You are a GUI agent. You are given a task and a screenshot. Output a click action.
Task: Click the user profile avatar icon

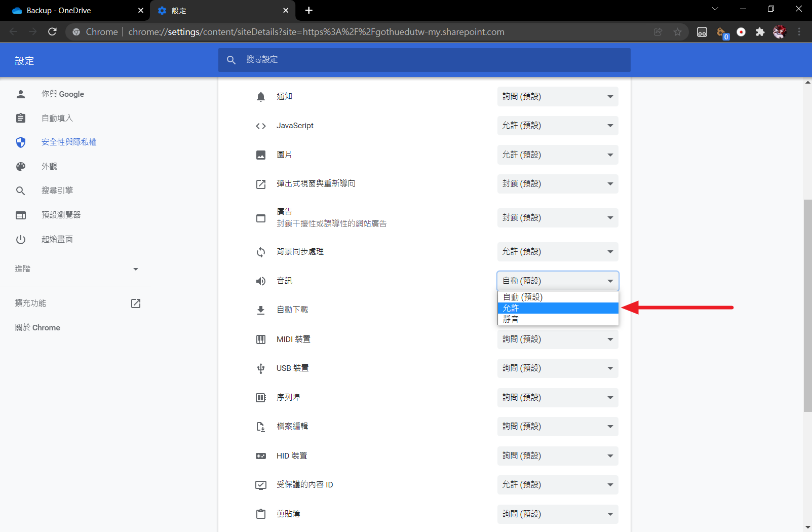780,32
